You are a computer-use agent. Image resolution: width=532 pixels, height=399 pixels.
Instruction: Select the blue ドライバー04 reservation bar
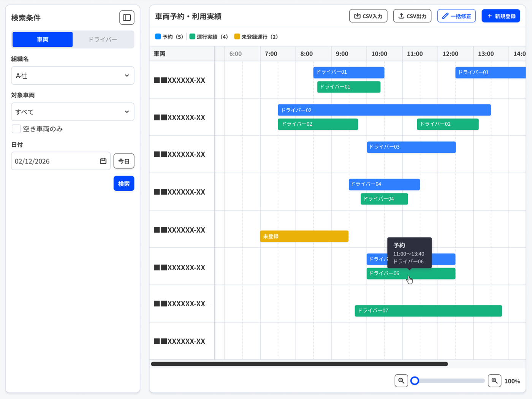coord(384,184)
